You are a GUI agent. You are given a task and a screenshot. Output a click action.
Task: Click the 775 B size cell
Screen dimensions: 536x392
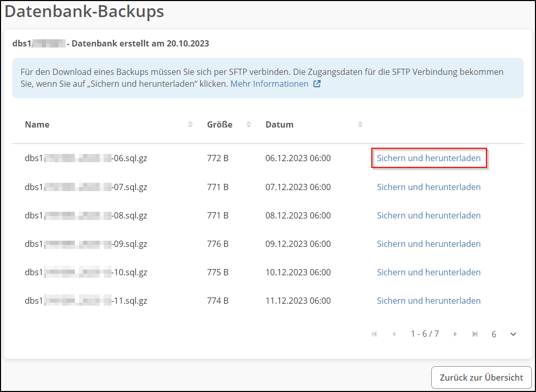point(218,272)
